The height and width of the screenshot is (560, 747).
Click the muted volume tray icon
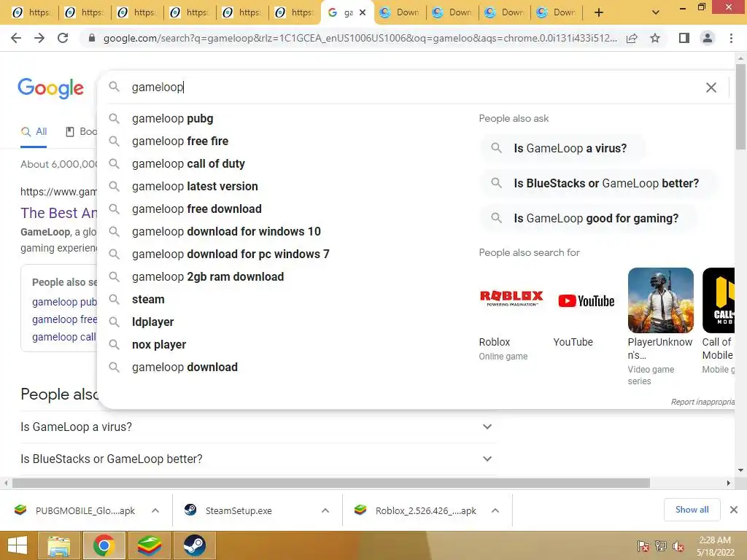678,546
